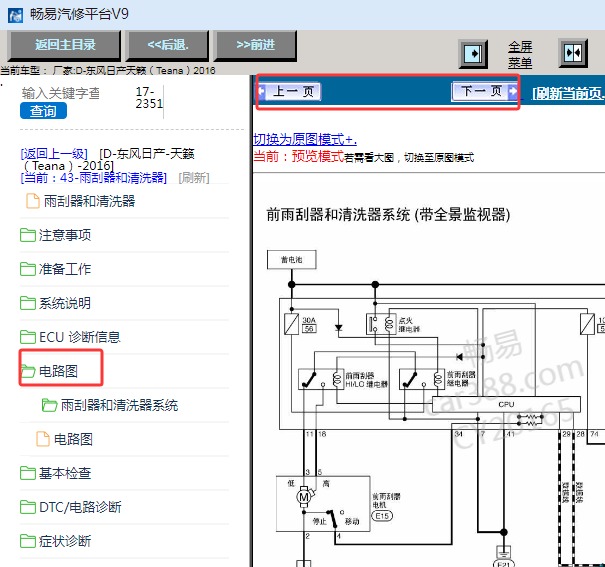Click the 系统说明 folder icon
Screen dimensions: 605x567
[x=28, y=303]
